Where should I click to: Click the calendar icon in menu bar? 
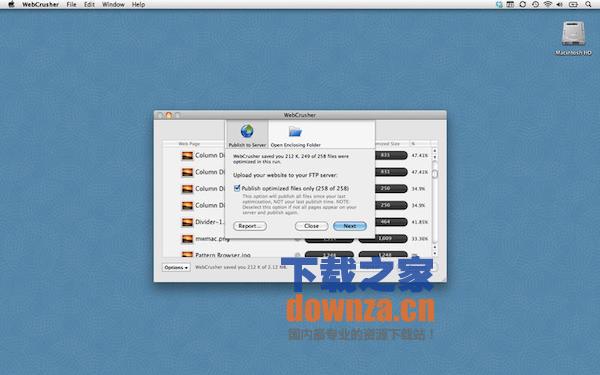point(510,5)
